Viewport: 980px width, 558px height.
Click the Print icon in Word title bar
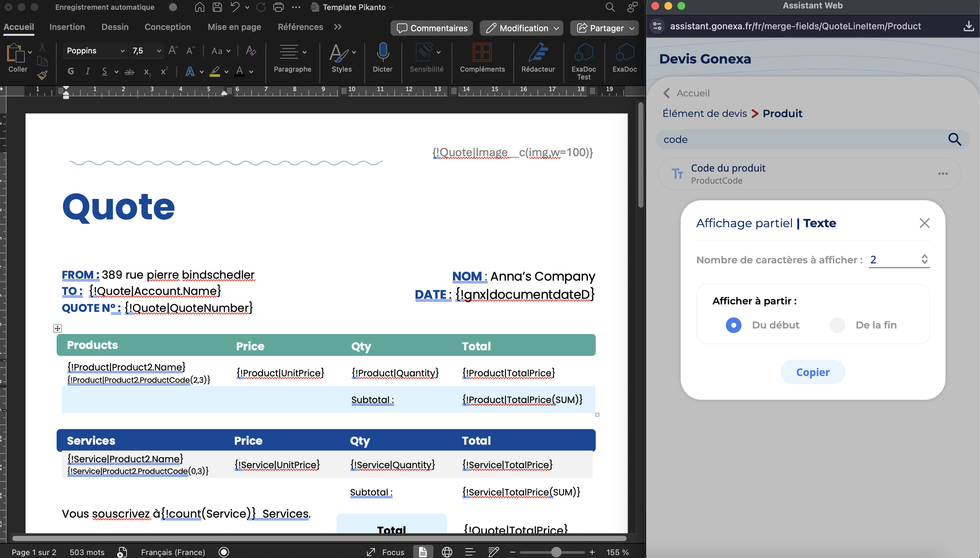click(279, 7)
